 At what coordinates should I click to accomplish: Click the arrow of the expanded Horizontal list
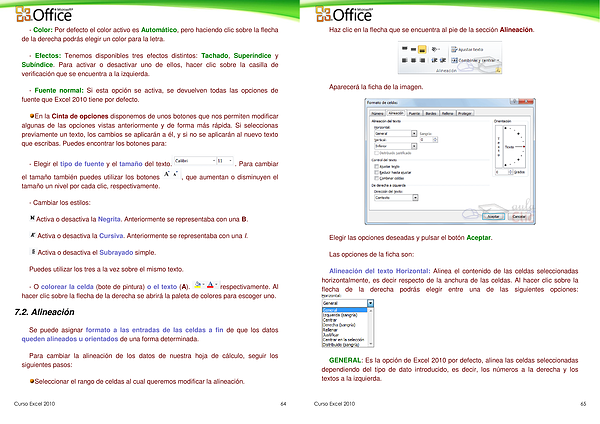370,303
